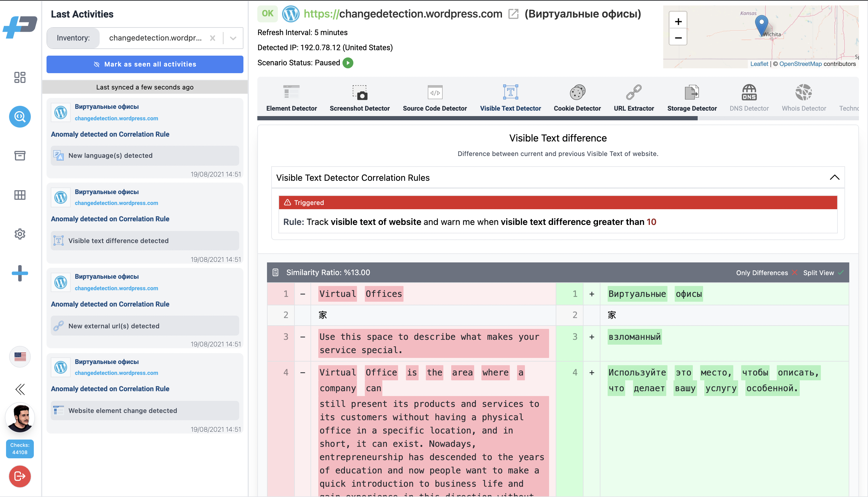The height and width of the screenshot is (497, 868).
Task: Click the red logout icon
Action: point(20,476)
